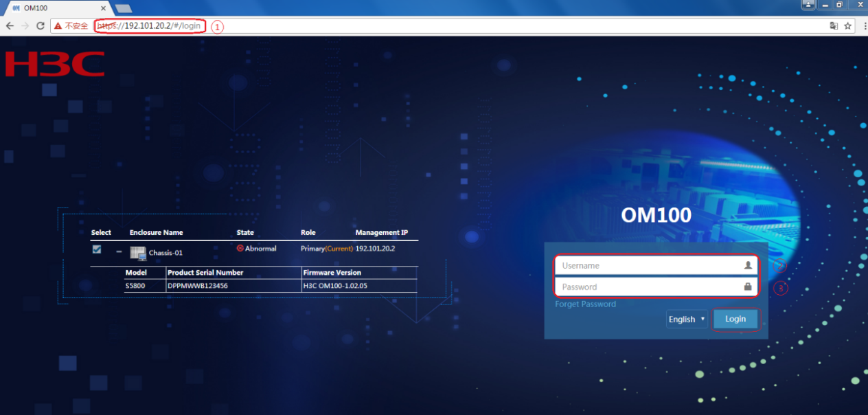868x415 pixels.
Task: Open the English language dropdown
Action: 687,319
